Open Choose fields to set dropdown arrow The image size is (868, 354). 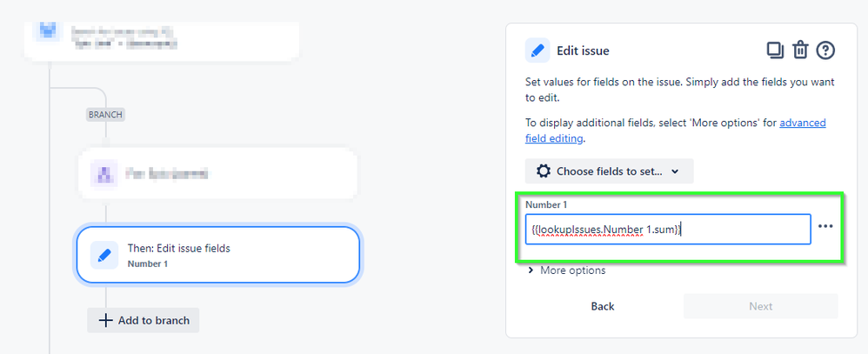pos(674,171)
